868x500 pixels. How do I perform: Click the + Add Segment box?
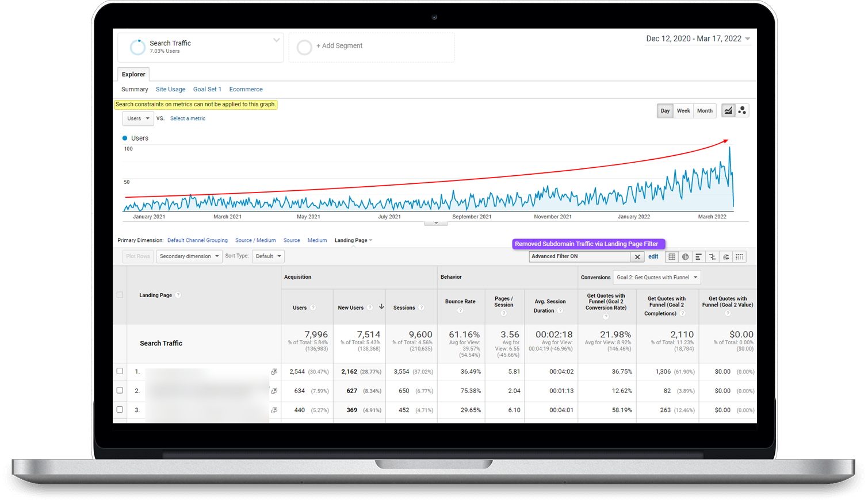372,47
